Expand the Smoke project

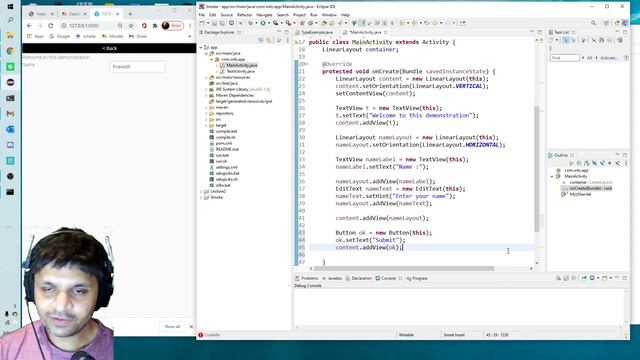tap(201, 198)
